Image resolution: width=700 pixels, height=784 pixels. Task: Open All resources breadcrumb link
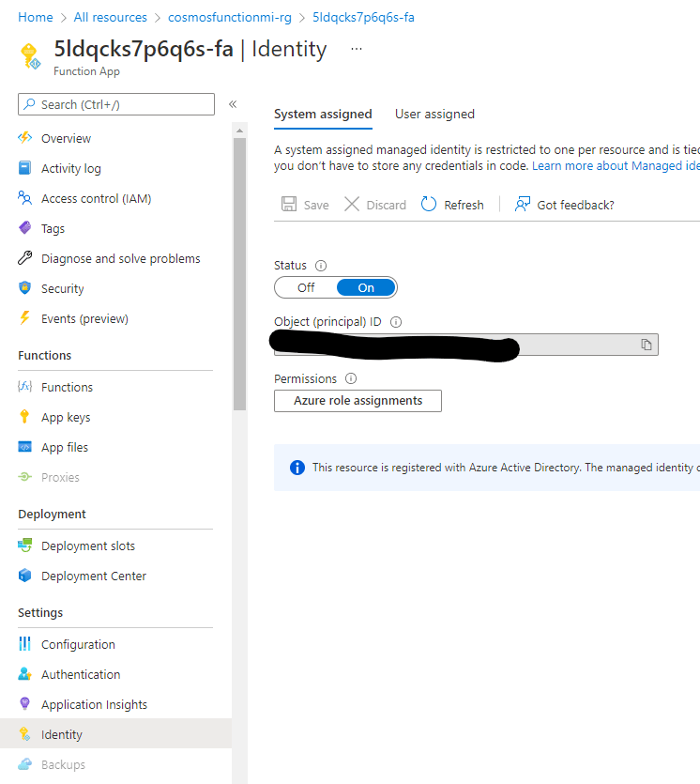point(111,17)
